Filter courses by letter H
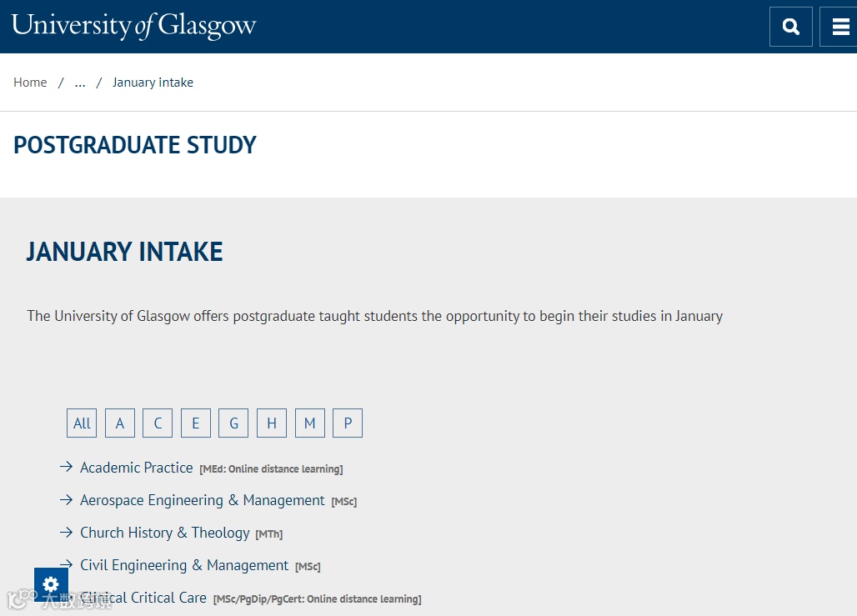The height and width of the screenshot is (616, 857). [272, 423]
